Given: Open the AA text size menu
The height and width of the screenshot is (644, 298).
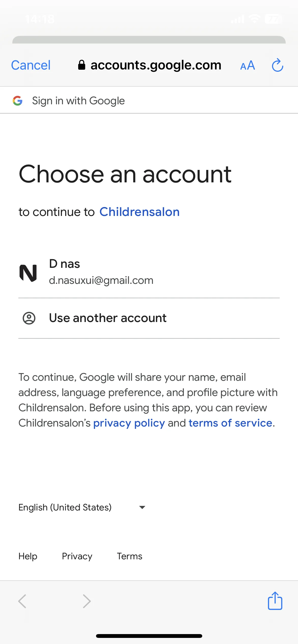Looking at the screenshot, I should (248, 65).
